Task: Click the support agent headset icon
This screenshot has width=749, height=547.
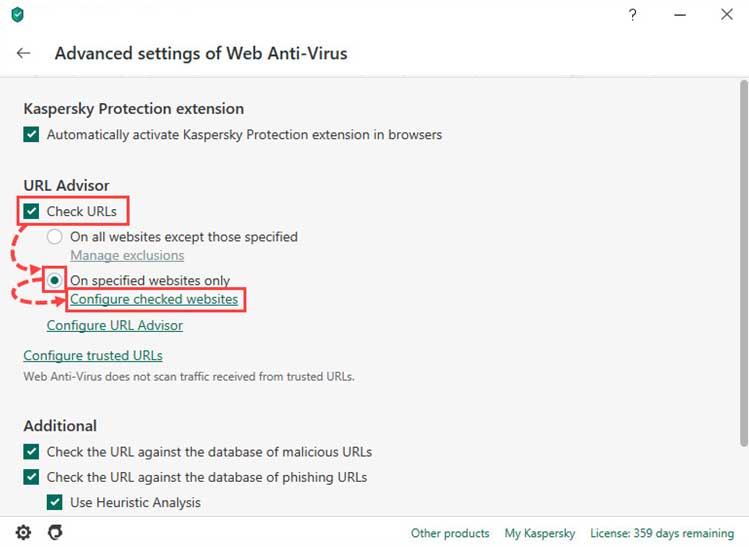Action: 55,532
